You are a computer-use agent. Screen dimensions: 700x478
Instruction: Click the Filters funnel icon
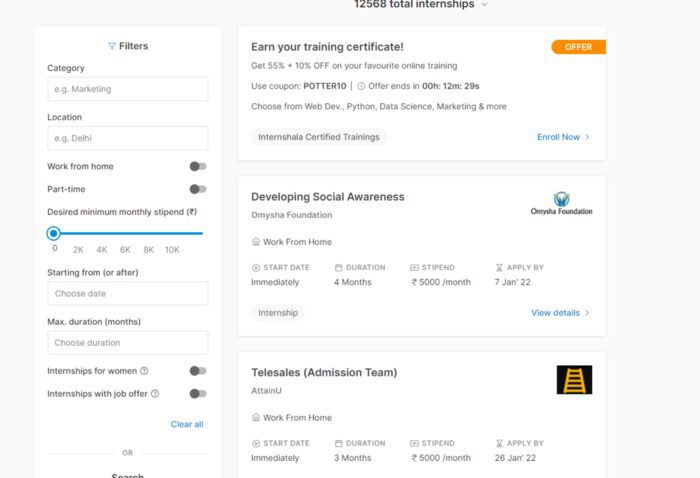112,46
